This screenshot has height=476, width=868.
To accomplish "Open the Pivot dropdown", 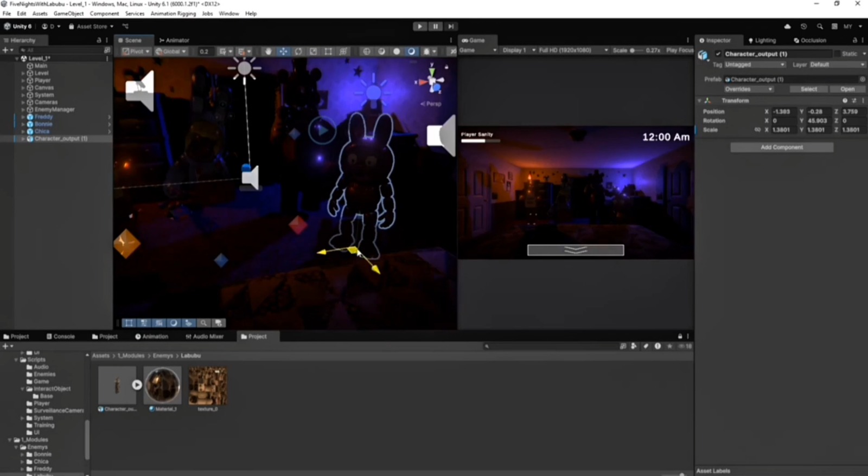I will click(136, 51).
